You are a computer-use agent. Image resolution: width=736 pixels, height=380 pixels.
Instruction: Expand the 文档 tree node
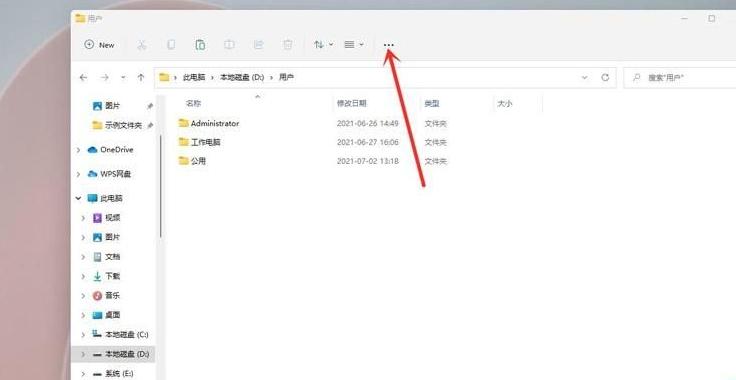(x=84, y=257)
